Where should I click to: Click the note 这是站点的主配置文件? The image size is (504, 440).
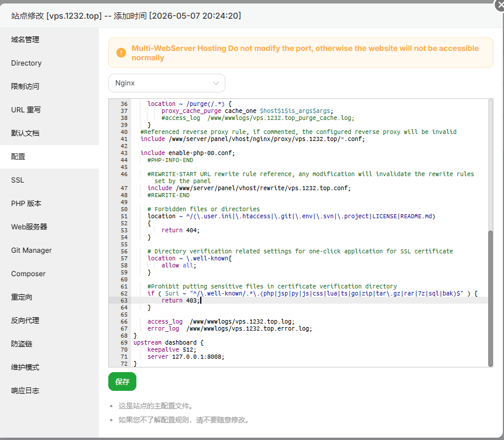pyautogui.click(x=156, y=406)
